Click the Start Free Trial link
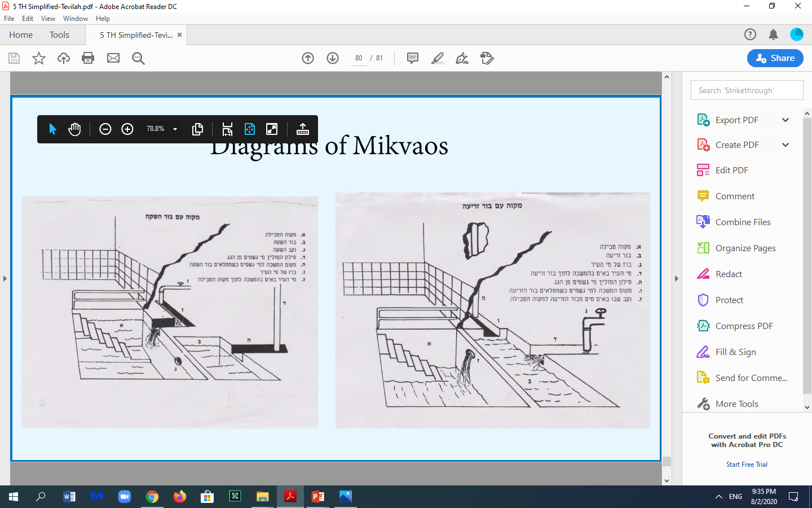812x508 pixels. tap(747, 465)
